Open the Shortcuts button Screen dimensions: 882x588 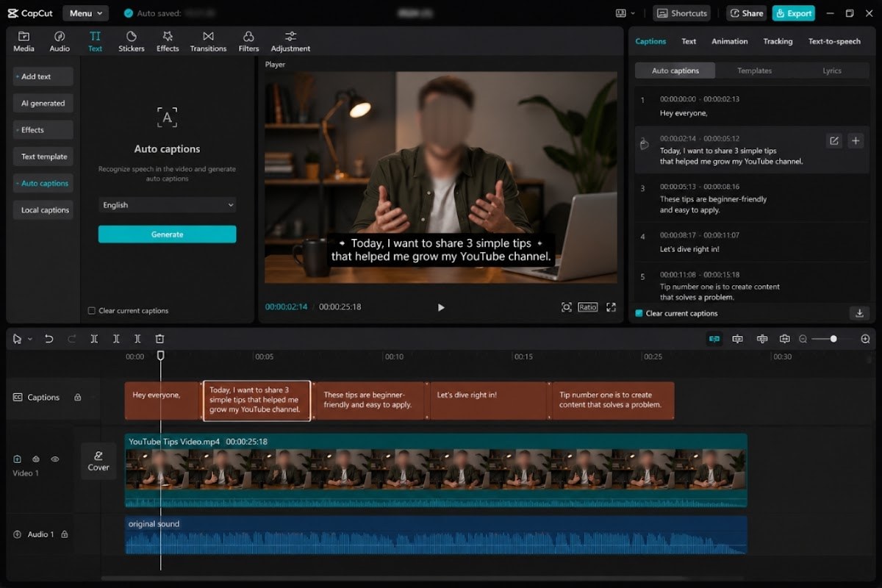click(683, 13)
